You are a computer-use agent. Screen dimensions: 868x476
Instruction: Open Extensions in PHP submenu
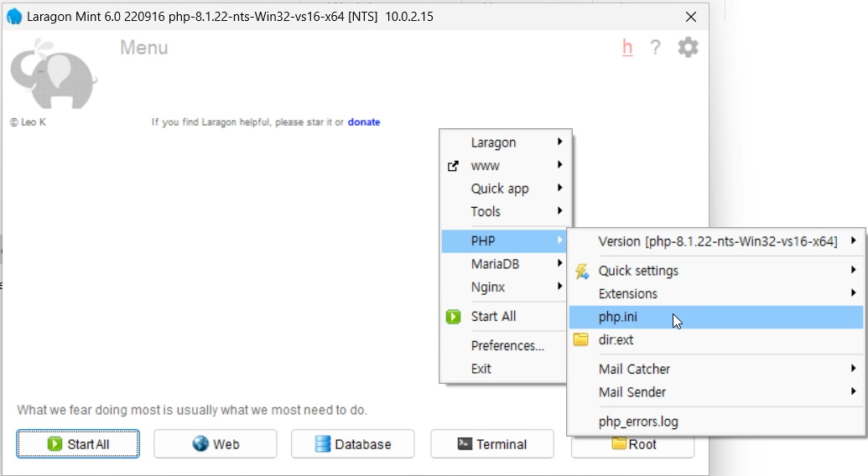715,294
